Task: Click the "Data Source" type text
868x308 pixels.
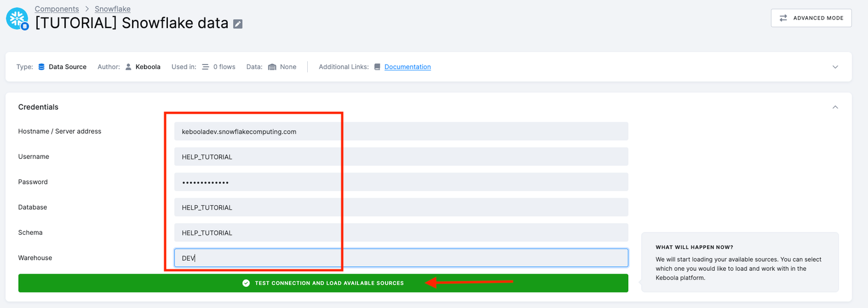Action: 67,67
